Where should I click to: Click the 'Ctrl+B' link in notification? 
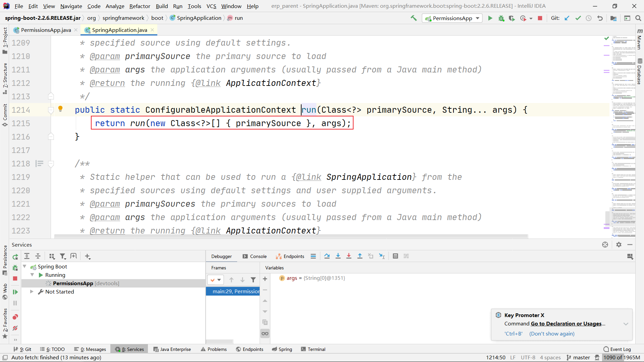(514, 333)
